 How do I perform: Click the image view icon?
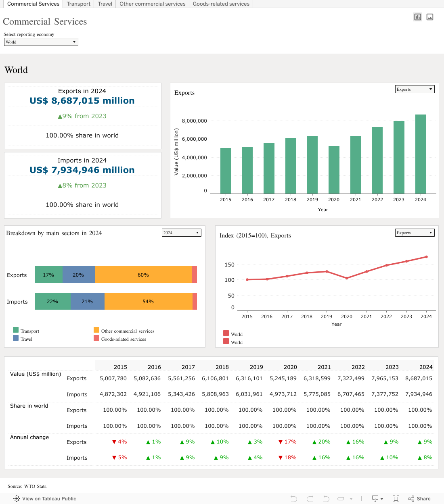click(430, 17)
